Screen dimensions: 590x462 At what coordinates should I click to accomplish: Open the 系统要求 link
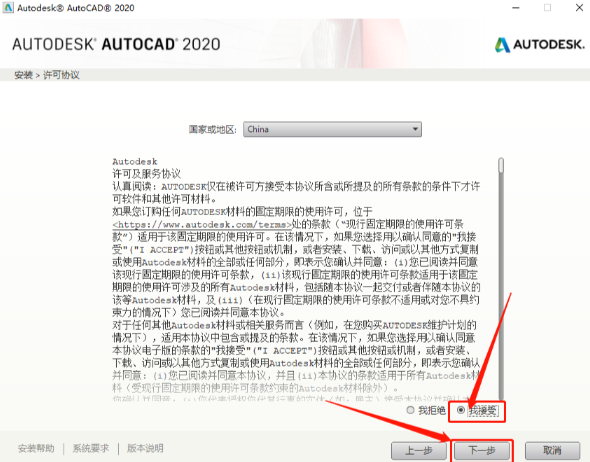pyautogui.click(x=91, y=448)
